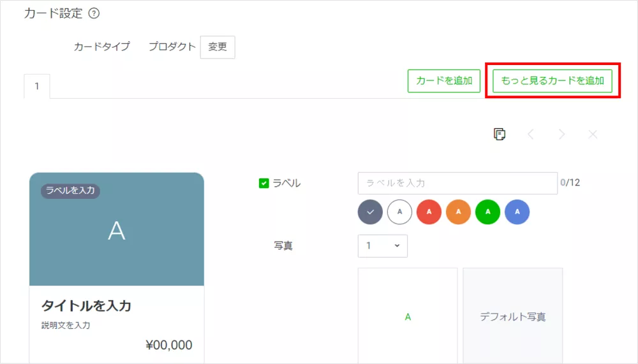Image resolution: width=638 pixels, height=364 pixels.
Task: Open the 写真 count dropdown
Action: pos(383,245)
